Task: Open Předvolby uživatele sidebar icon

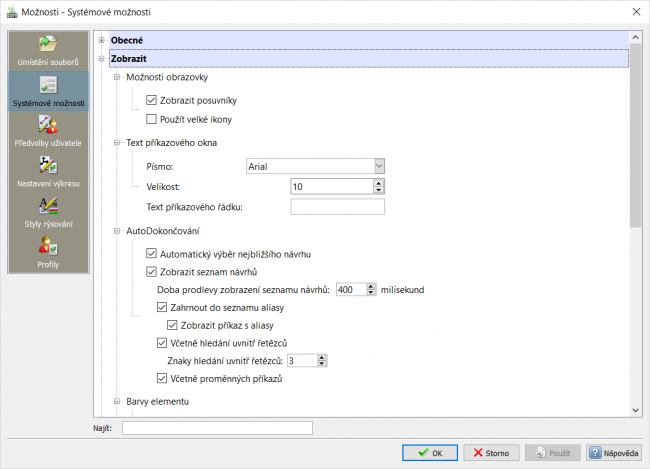Action: click(x=48, y=124)
